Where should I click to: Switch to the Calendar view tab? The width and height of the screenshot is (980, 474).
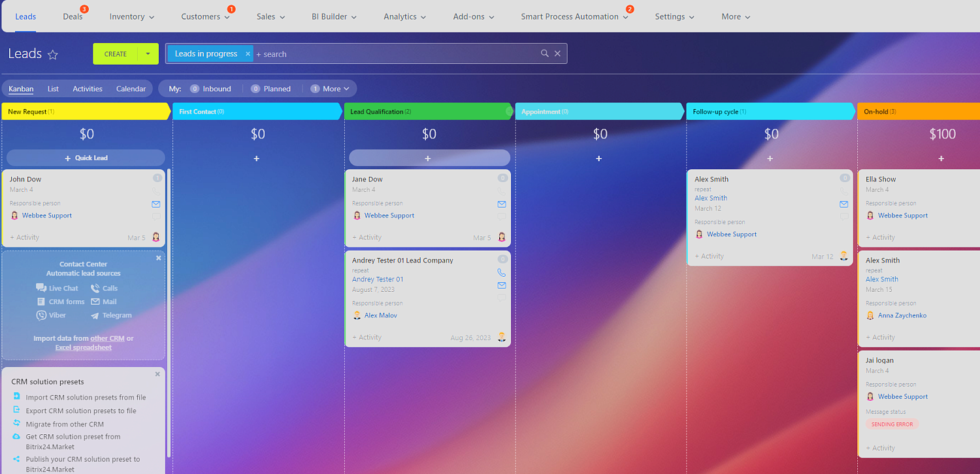coord(131,88)
